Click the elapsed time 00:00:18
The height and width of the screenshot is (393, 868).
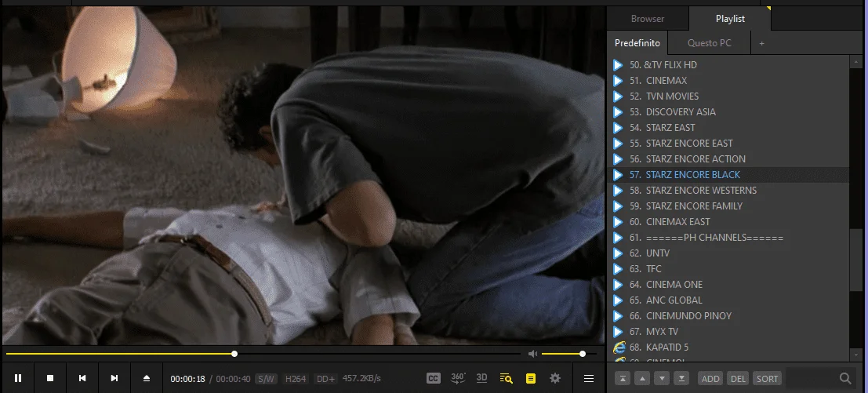coord(187,379)
